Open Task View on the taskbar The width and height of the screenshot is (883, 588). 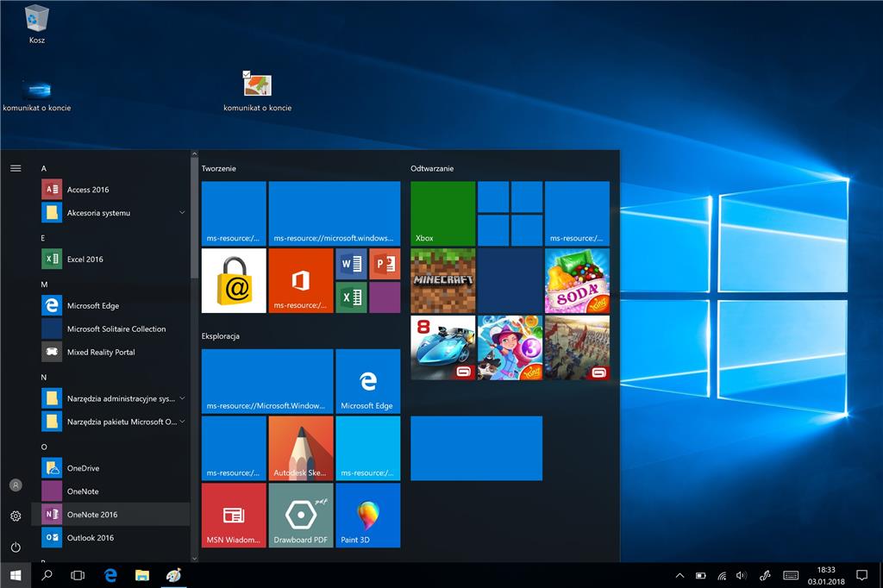pos(78,575)
